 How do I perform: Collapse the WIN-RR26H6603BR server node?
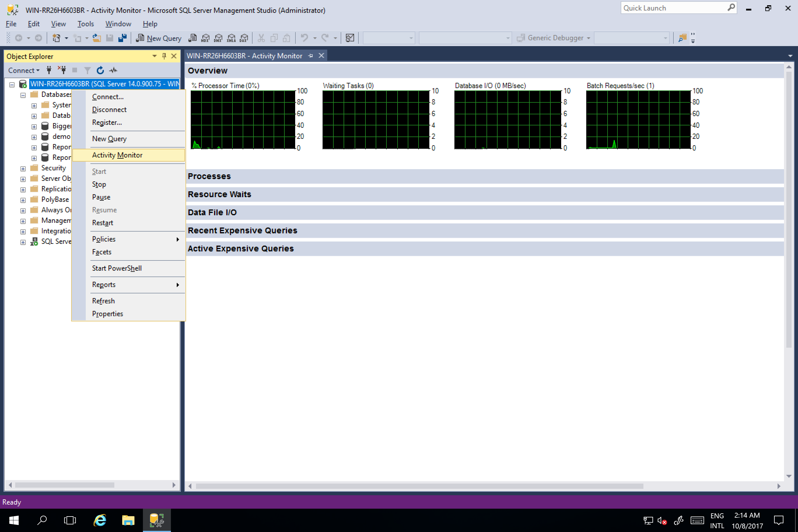(12, 85)
